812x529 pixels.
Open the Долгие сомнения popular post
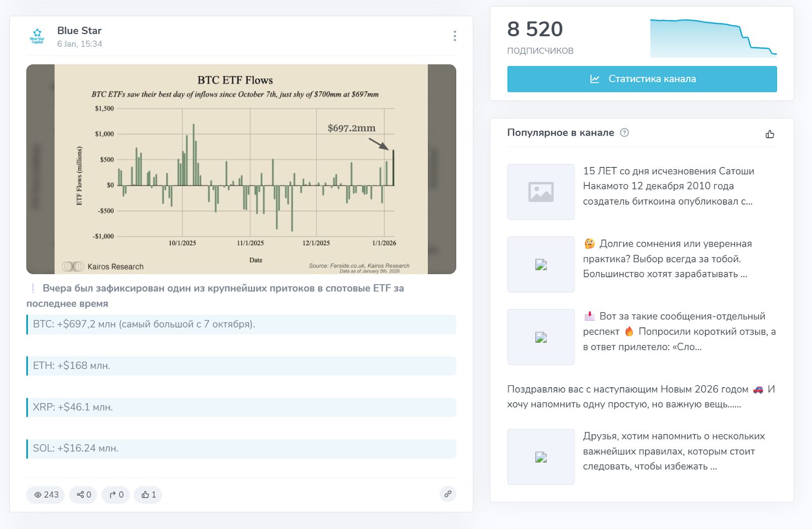(667, 259)
